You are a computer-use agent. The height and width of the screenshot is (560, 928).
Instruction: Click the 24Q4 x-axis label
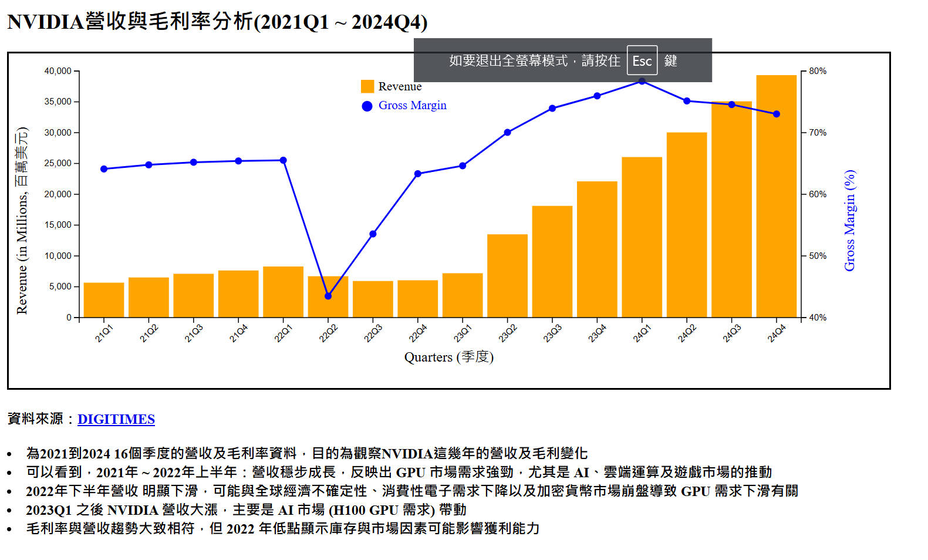coord(776,333)
